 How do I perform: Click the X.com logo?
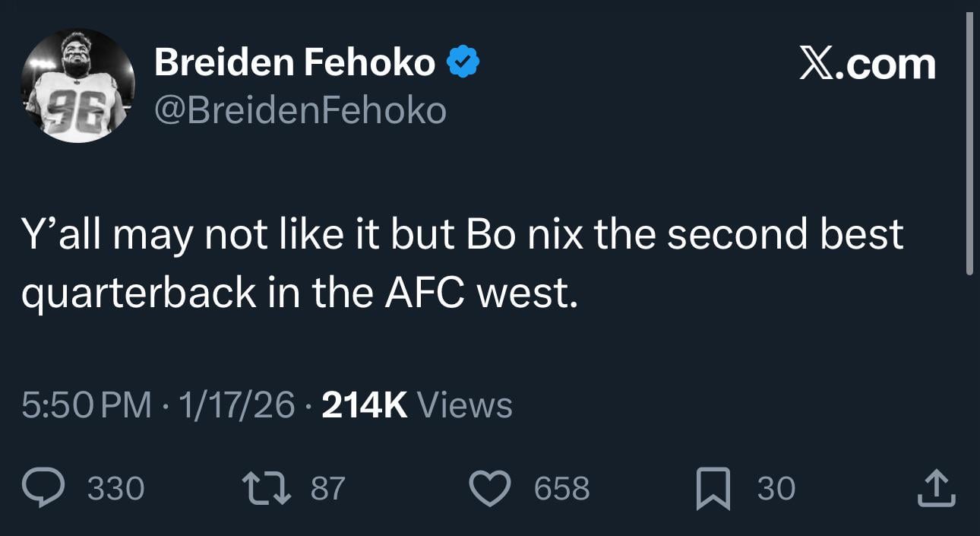[866, 65]
